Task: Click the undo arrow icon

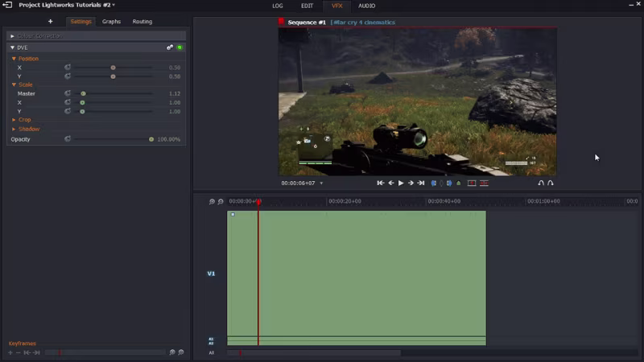Action: coord(541,183)
